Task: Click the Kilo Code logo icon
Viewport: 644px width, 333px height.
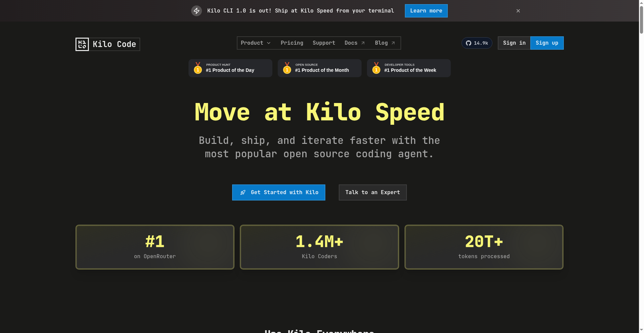Action: [x=82, y=44]
